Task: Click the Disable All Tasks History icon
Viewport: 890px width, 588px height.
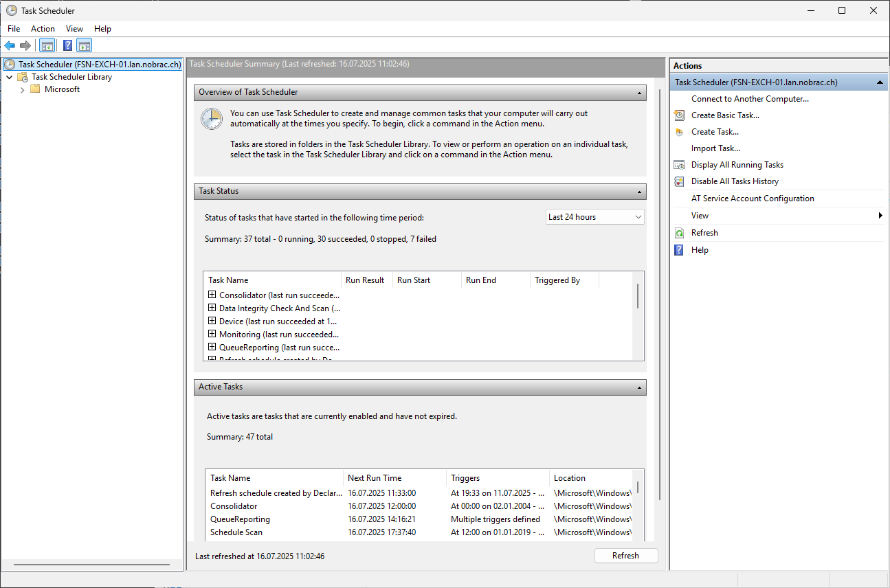Action: (x=679, y=181)
